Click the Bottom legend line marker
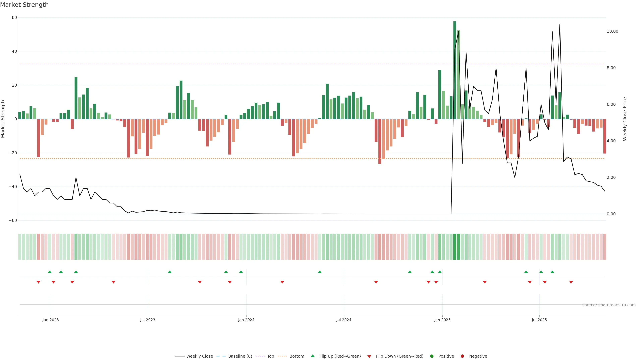644x362 pixels. 282,356
